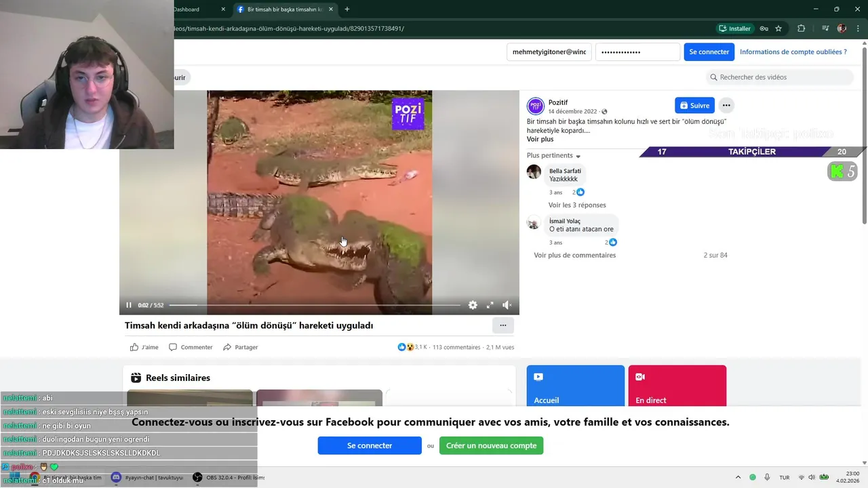
Task: Open password manager key icon
Action: point(764,28)
